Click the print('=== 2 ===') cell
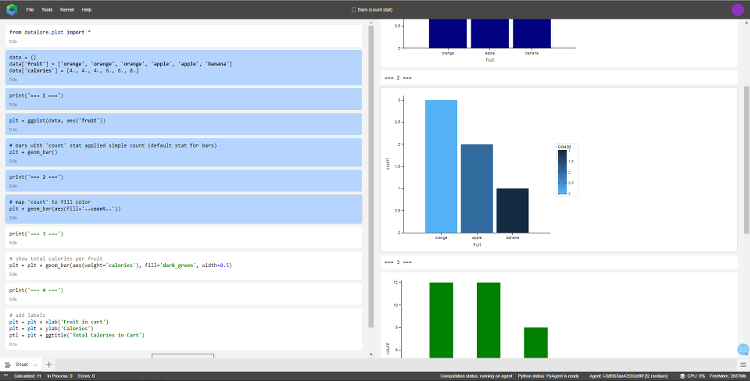Screen dimensions: 750x381 tap(184, 181)
